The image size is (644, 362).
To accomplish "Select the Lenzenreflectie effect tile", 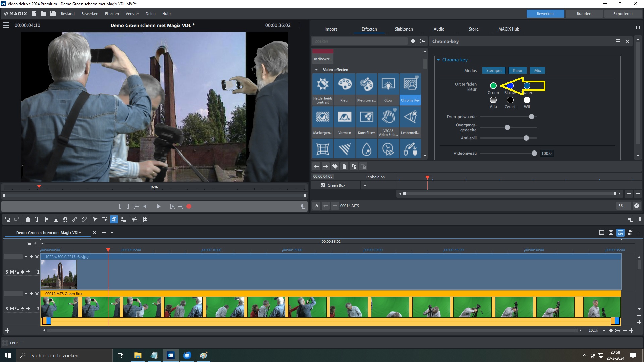I will tap(410, 122).
